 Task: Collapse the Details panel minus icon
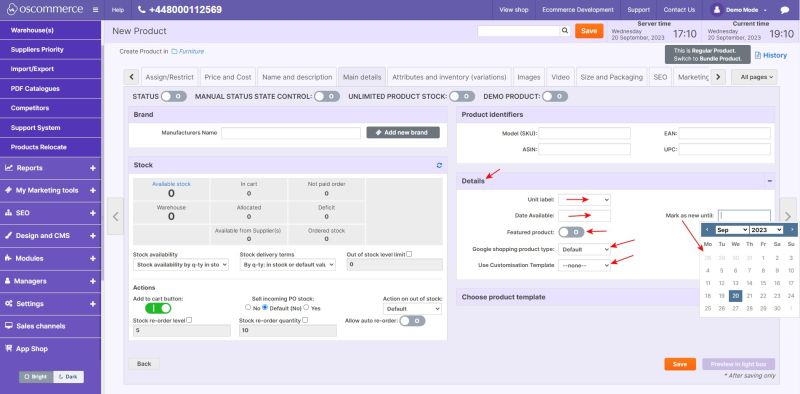[769, 181]
